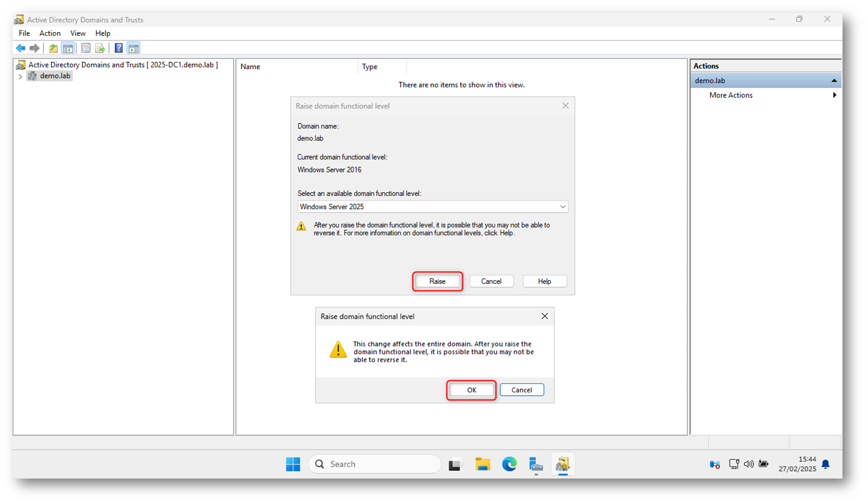Viewport: 868px width, 504px height.
Task: Click the console root icon in tree
Action: 21,65
